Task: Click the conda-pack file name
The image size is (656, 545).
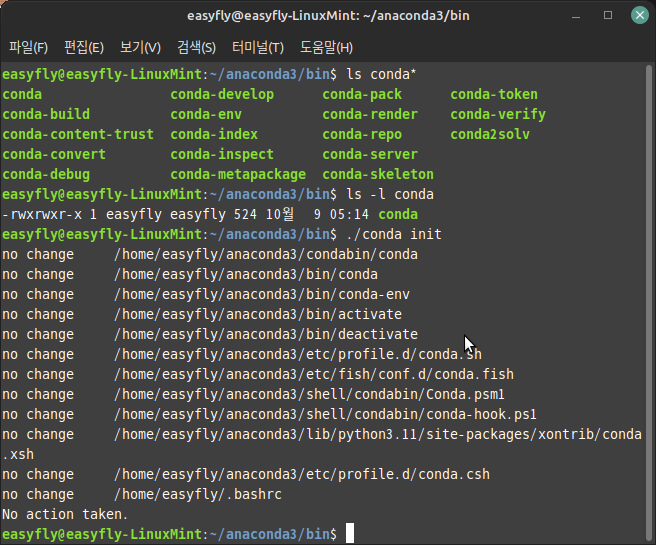Action: pos(362,95)
